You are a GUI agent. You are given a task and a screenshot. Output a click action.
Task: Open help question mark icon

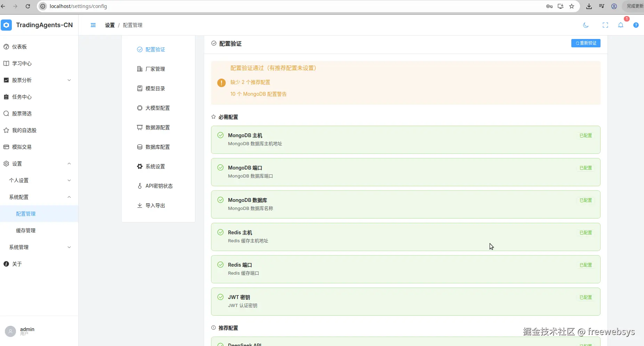coord(636,25)
